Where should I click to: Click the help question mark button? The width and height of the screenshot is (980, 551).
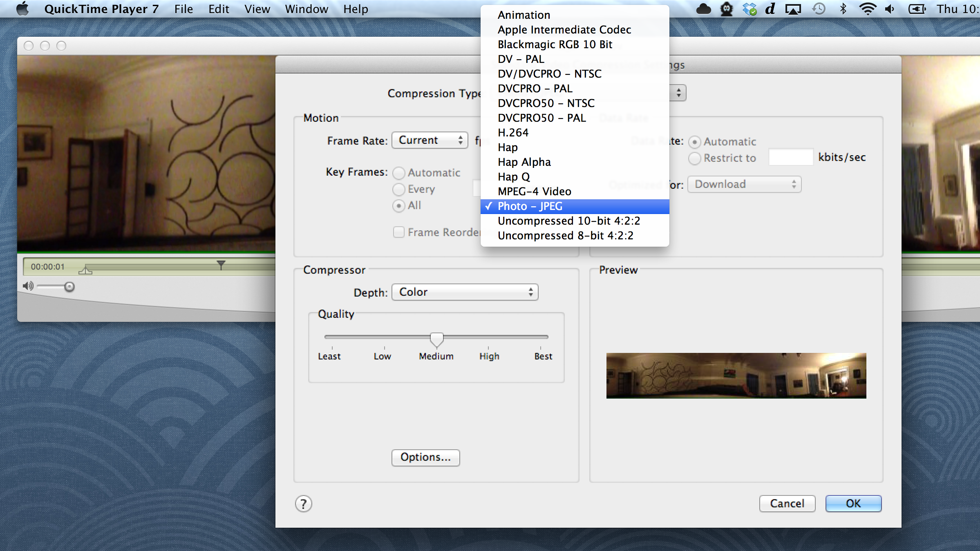tap(304, 504)
